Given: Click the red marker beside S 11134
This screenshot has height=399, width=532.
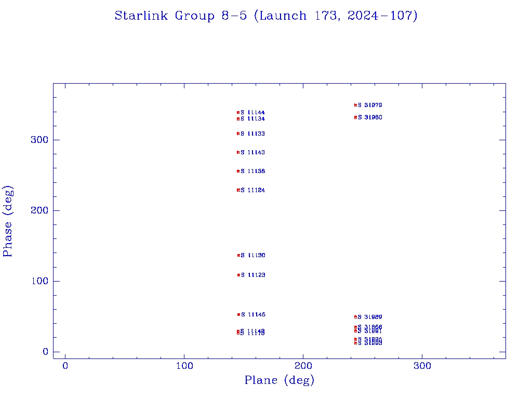Looking at the screenshot, I should [x=238, y=119].
